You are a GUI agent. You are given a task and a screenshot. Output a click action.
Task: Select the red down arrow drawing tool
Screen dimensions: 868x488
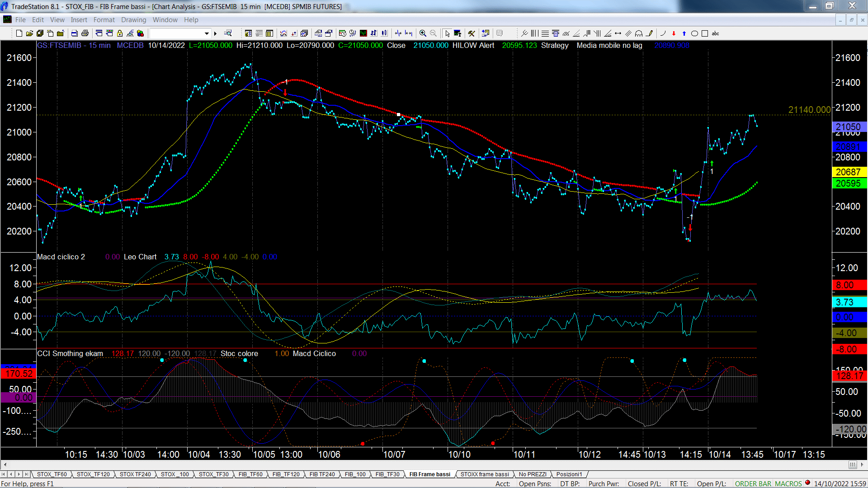[x=674, y=33]
